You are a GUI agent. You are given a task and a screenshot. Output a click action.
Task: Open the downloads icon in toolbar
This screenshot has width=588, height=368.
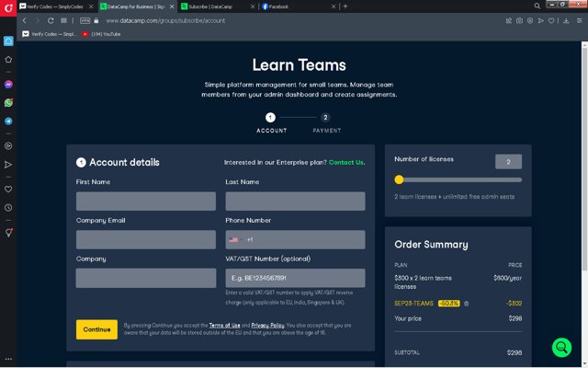566,20
